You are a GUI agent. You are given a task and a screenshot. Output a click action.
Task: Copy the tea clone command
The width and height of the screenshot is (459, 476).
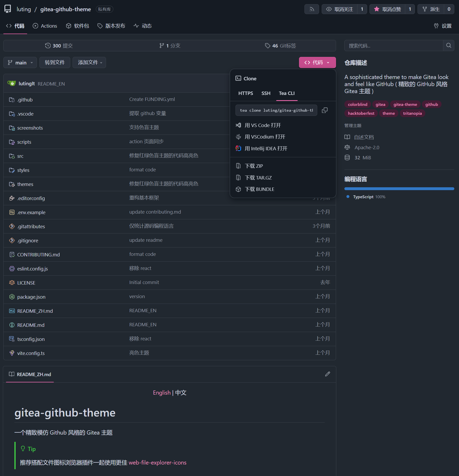point(325,110)
